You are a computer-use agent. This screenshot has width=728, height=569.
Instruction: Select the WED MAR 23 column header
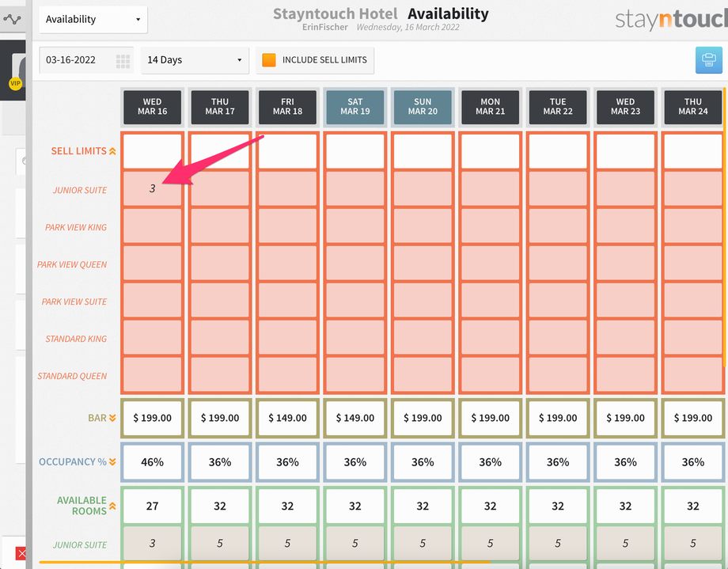(625, 107)
